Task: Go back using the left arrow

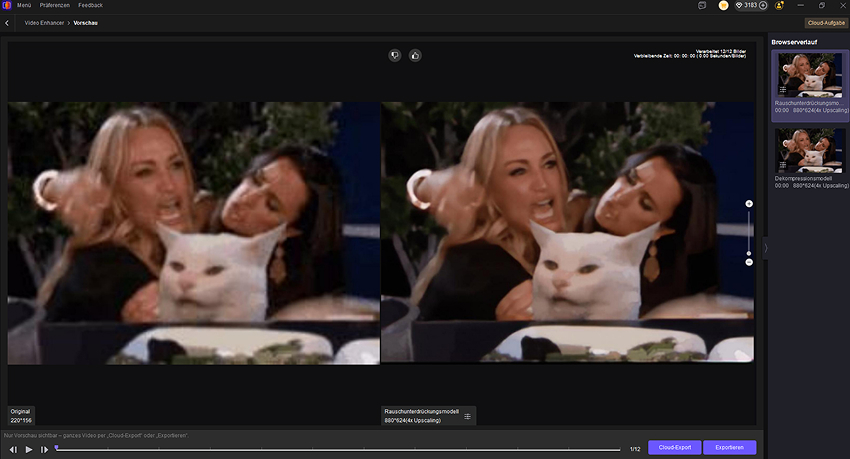Action: click(x=7, y=23)
